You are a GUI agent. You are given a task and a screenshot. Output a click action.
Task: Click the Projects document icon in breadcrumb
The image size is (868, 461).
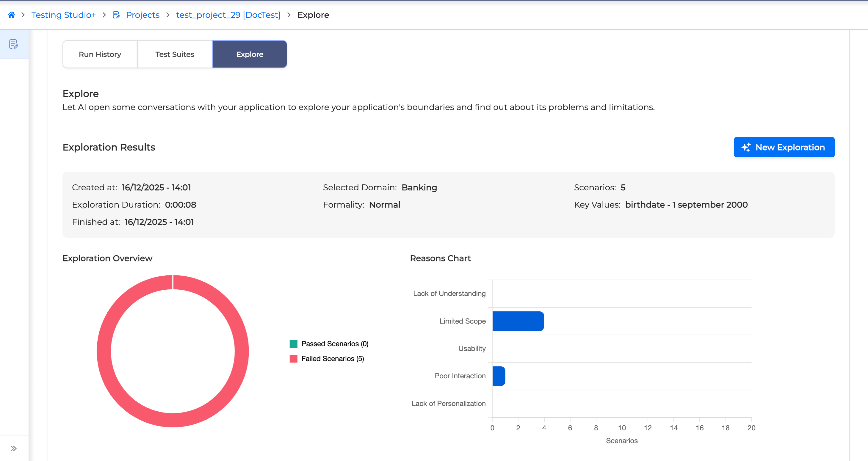(x=116, y=15)
